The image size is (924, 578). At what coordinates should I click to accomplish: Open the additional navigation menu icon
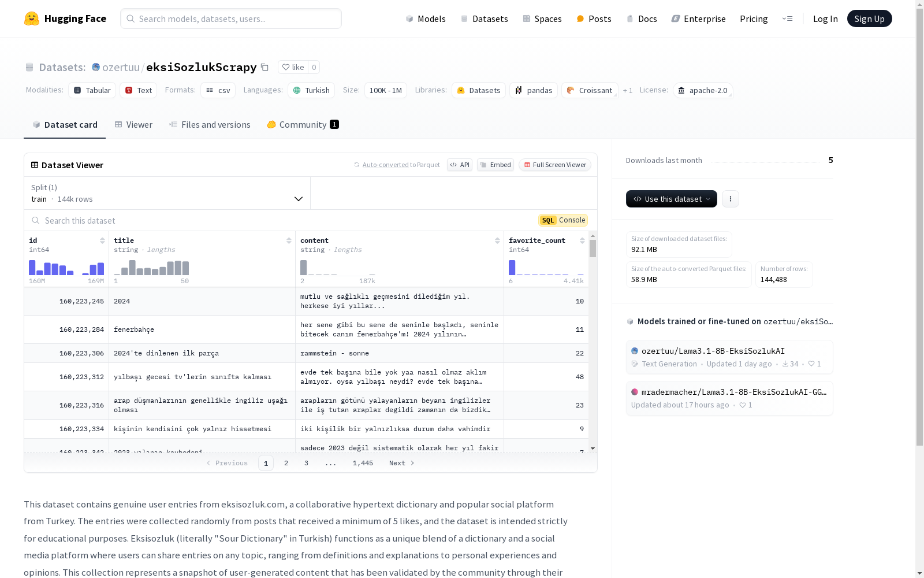point(787,18)
